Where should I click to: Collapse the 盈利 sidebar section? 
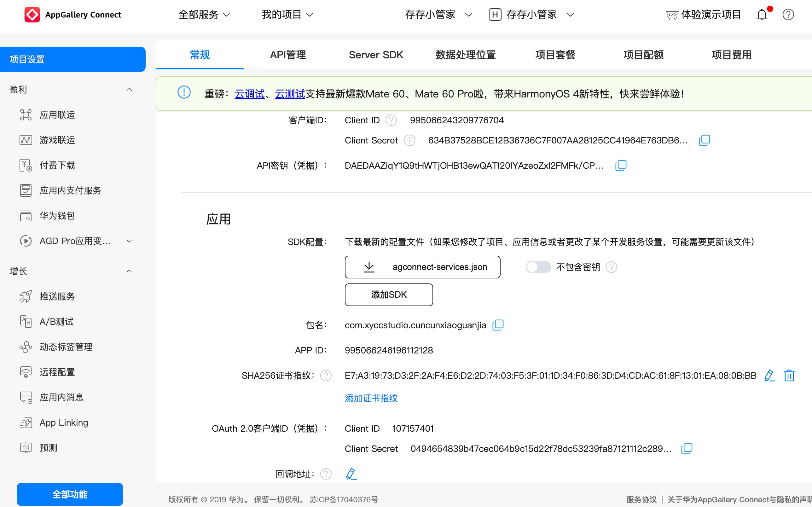click(129, 90)
